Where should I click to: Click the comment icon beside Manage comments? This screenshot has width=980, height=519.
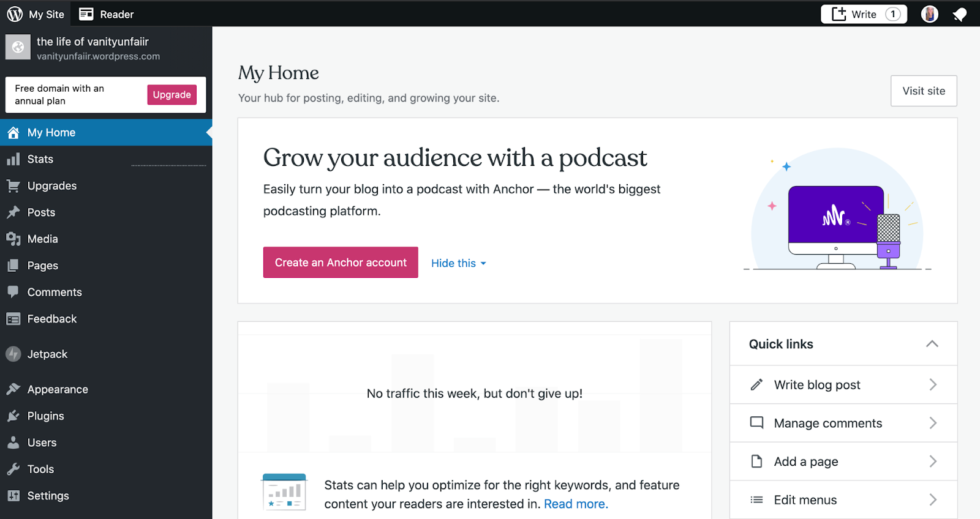point(757,423)
